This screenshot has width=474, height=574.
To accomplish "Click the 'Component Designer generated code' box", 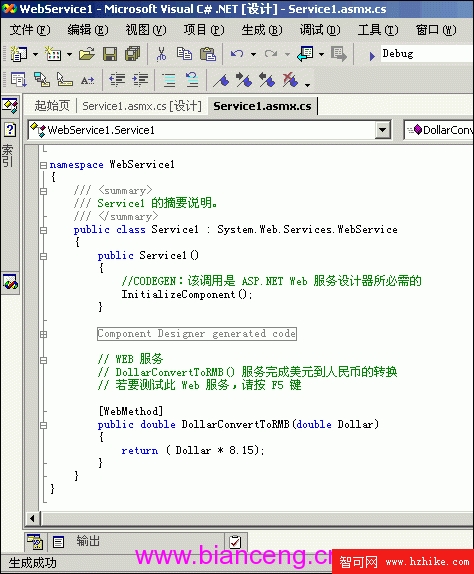I will 197,334.
